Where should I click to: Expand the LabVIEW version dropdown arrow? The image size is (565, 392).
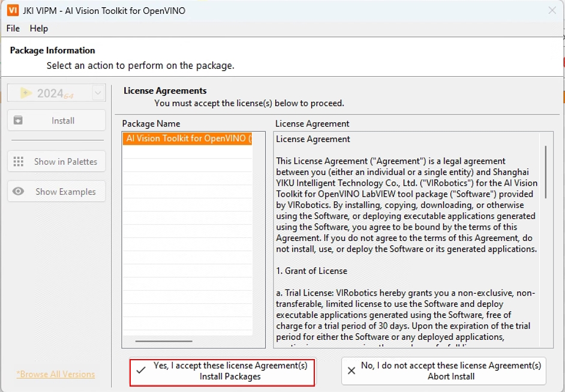(98, 93)
